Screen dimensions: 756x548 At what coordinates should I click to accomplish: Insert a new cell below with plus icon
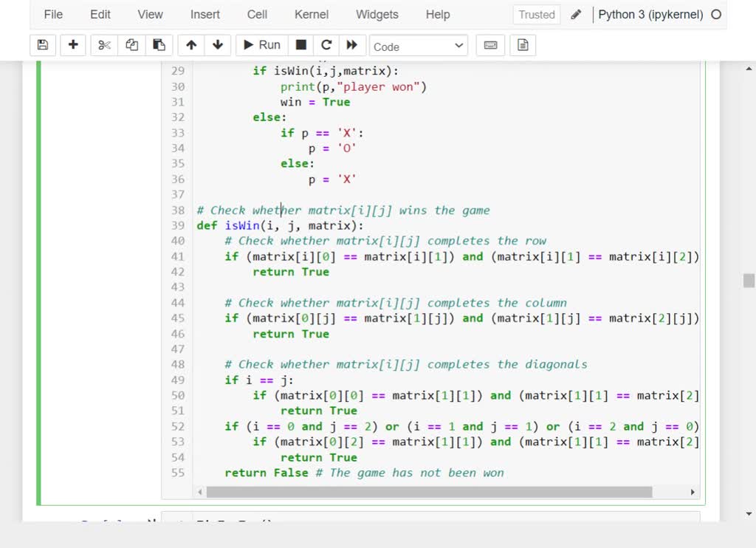click(x=73, y=45)
